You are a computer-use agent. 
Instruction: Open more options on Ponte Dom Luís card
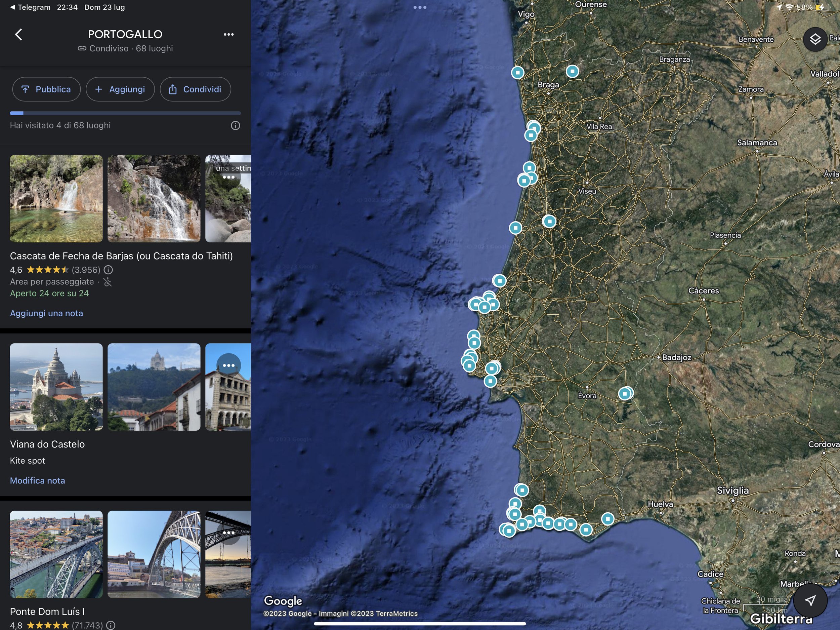point(228,533)
